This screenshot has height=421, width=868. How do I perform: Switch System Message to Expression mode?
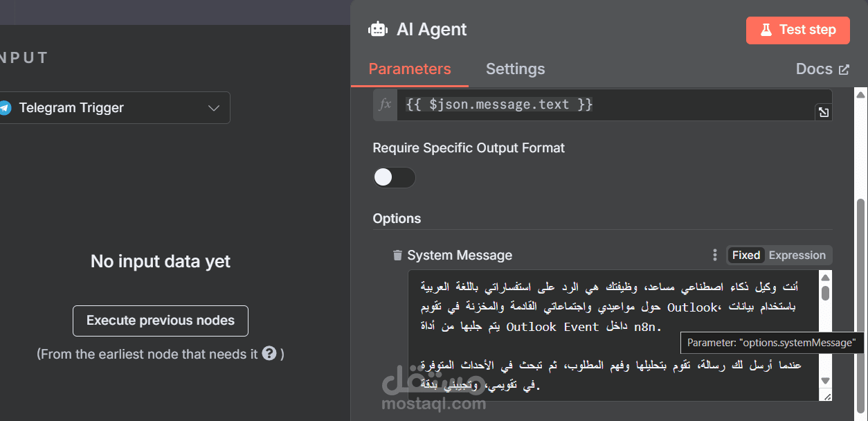(797, 256)
